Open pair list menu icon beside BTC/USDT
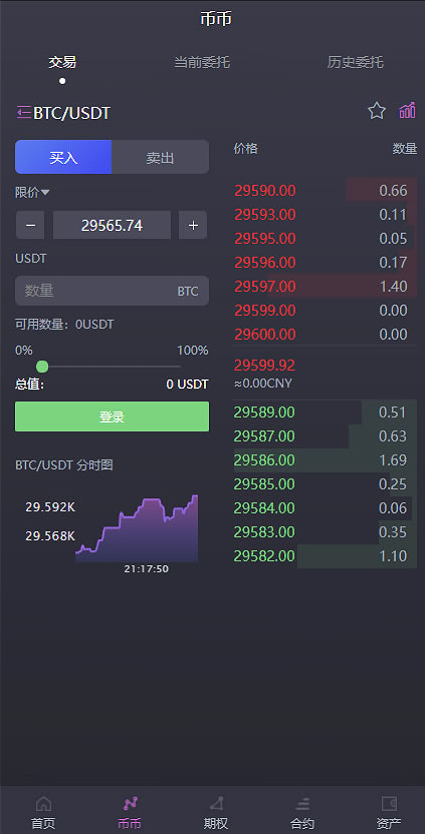 coord(24,113)
